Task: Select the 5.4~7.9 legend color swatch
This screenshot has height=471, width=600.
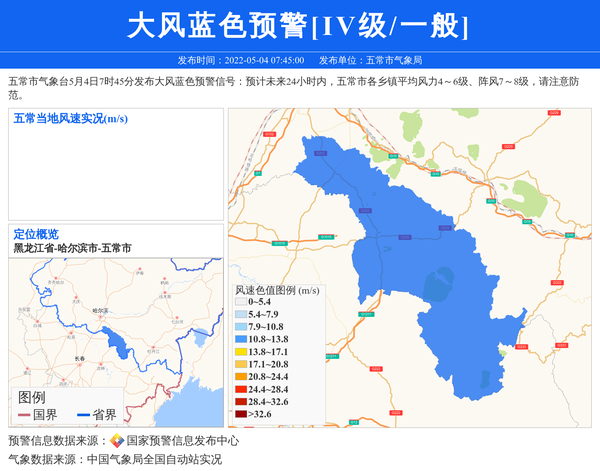Action: pyautogui.click(x=241, y=315)
